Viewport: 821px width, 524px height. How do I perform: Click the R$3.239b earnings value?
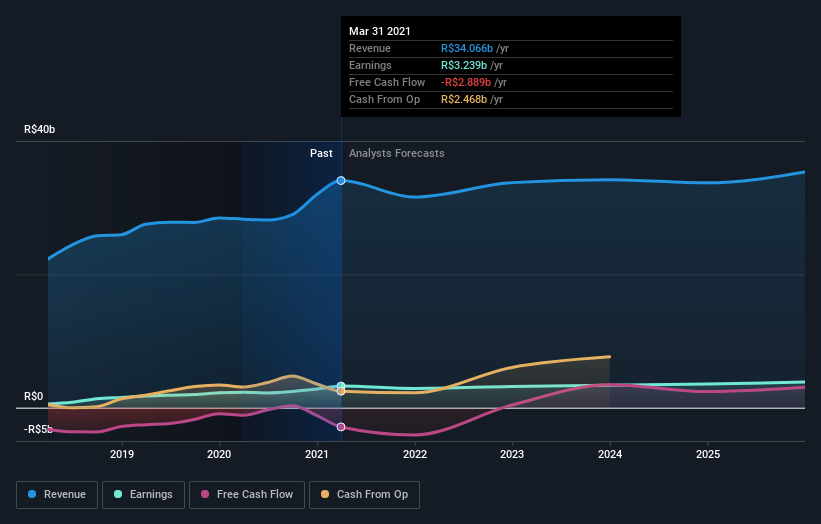[x=464, y=65]
